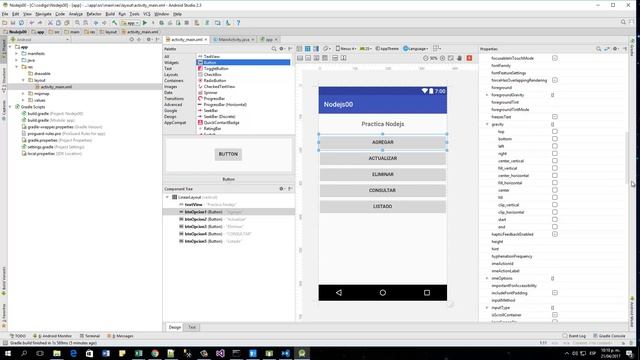The height and width of the screenshot is (360, 640).
Task: Toggle the focusableInTouchMode checkbox
Action: [555, 58]
